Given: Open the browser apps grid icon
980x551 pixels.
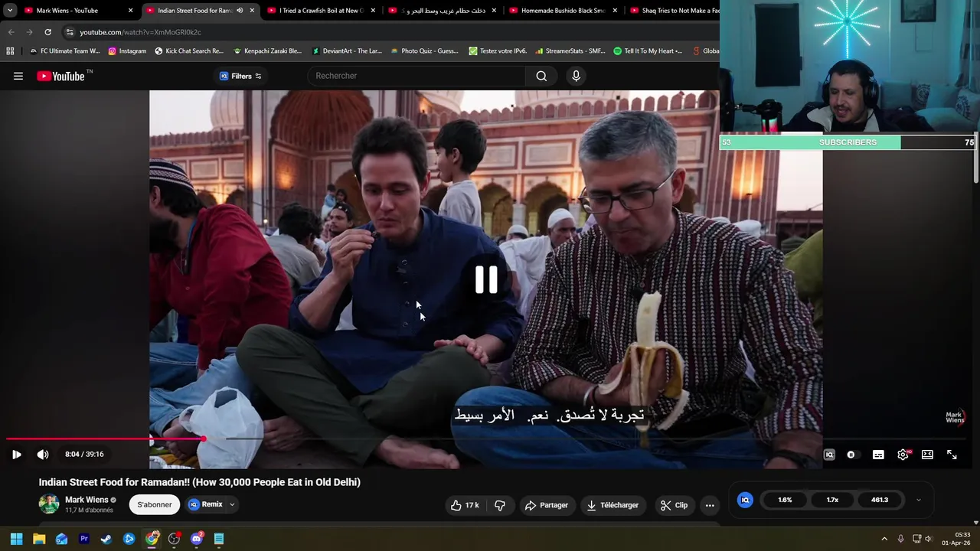Looking at the screenshot, I should point(10,51).
